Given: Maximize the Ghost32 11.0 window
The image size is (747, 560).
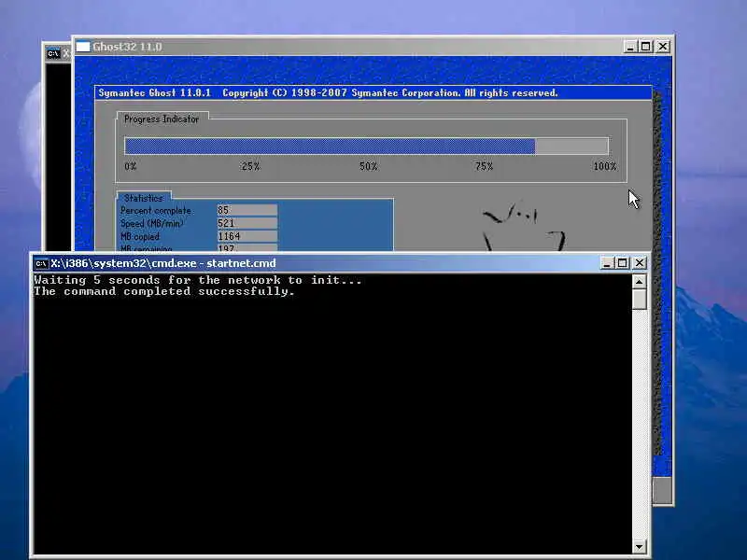Looking at the screenshot, I should pyautogui.click(x=646, y=47).
